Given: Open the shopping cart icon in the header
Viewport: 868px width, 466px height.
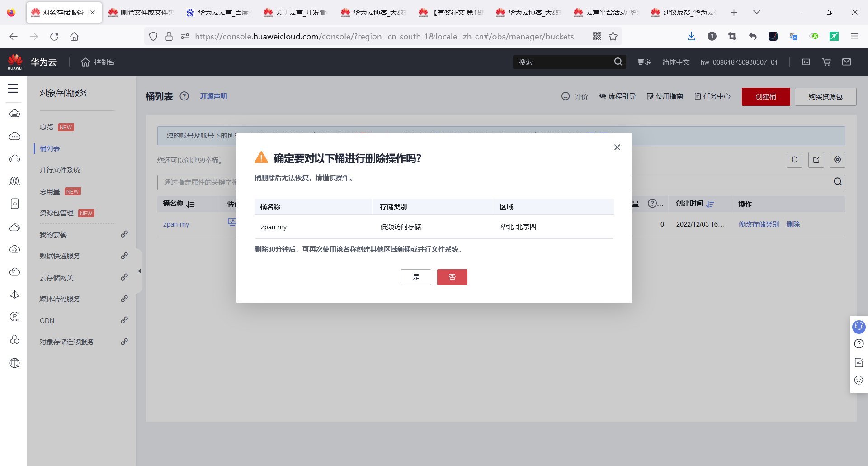Looking at the screenshot, I should (826, 62).
